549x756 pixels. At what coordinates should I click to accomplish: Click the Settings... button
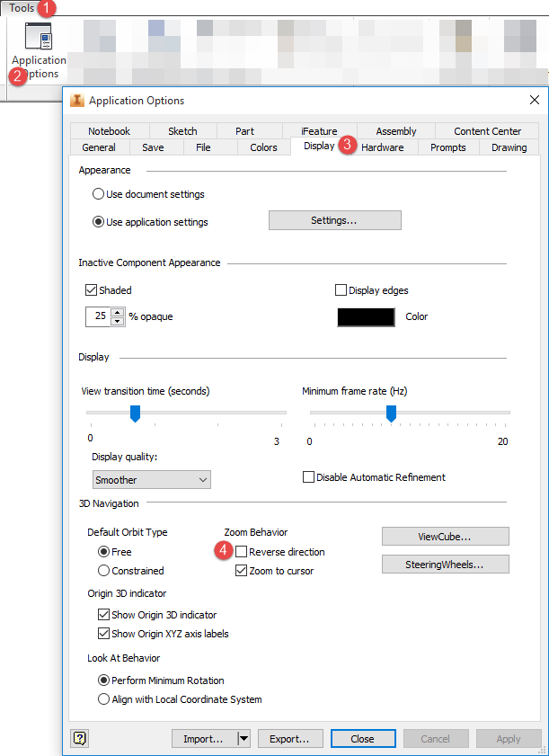pyautogui.click(x=335, y=220)
